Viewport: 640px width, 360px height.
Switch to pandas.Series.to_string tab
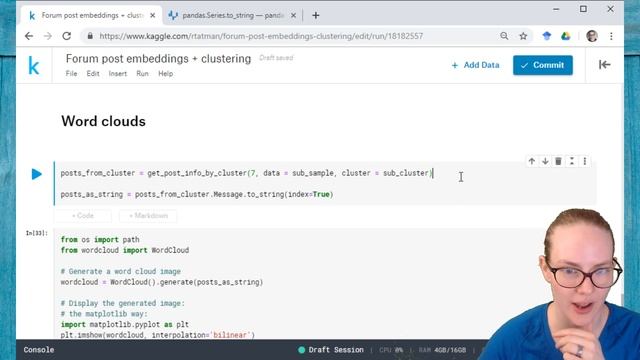(232, 16)
